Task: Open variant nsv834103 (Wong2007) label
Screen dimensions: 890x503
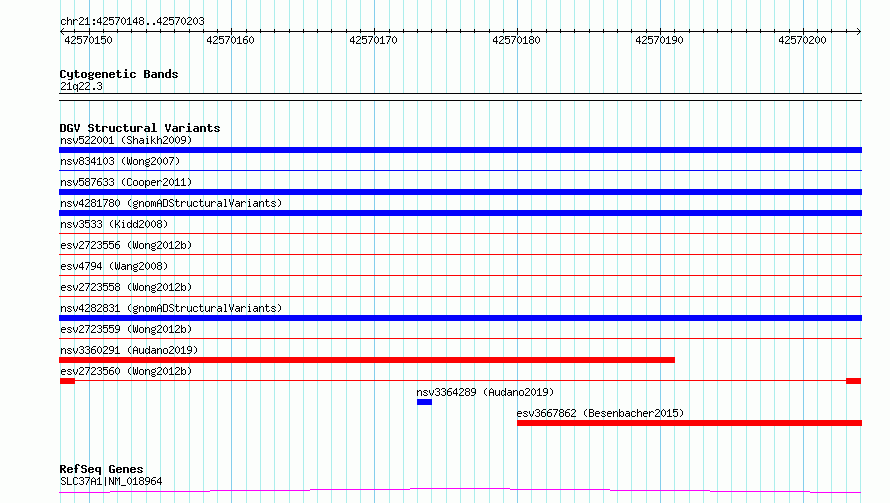Action: 120,161
